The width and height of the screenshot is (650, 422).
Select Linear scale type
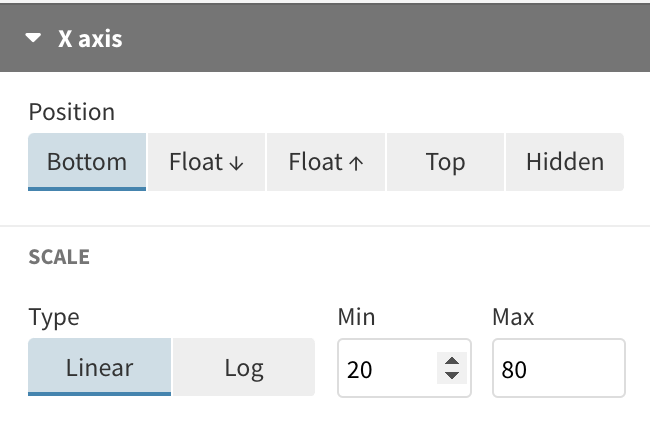[99, 367]
